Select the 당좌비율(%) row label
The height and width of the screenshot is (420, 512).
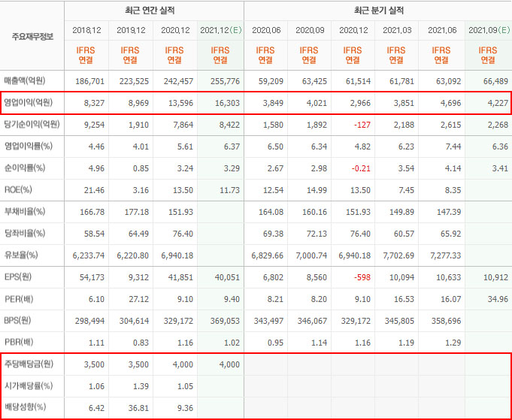click(25, 234)
